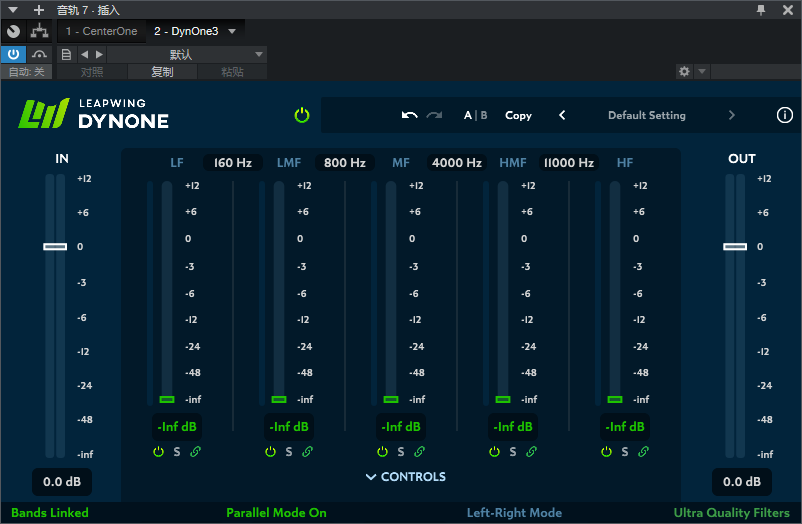The height and width of the screenshot is (524, 802).
Task: Toggle the LMF band link icon
Action: pyautogui.click(x=307, y=451)
